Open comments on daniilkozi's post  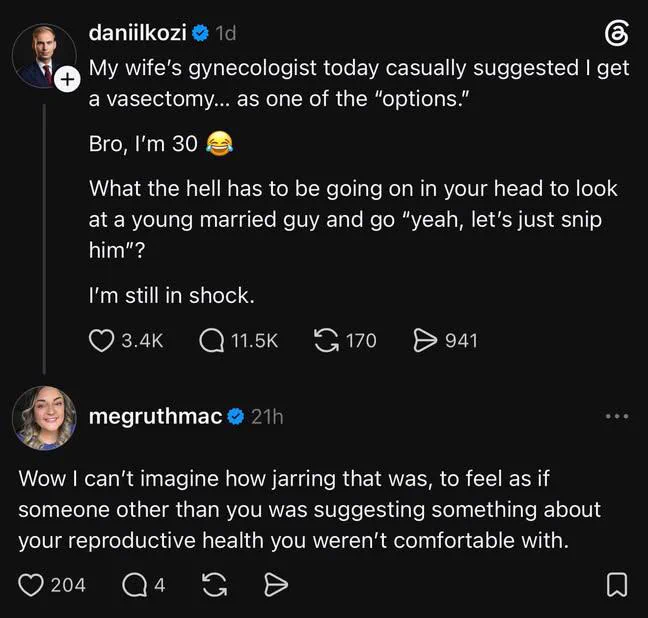[x=212, y=341]
